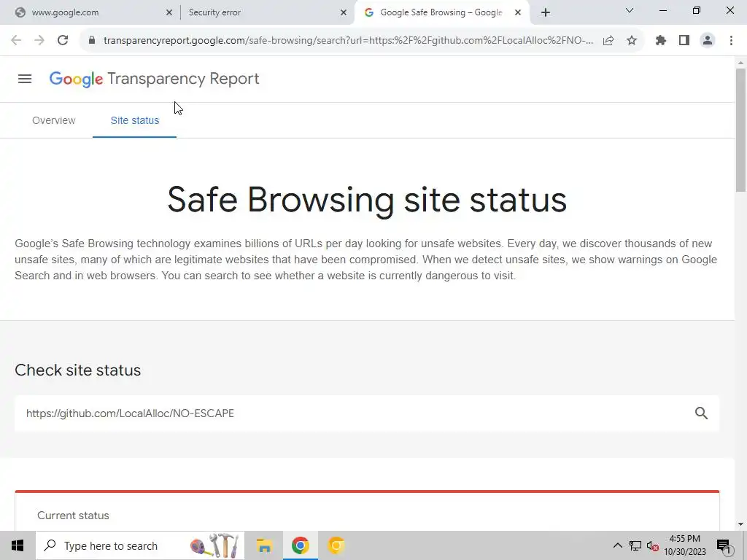Screen dimensions: 747x560
Task: Open Chrome three-dot menu
Action: pyautogui.click(x=731, y=41)
